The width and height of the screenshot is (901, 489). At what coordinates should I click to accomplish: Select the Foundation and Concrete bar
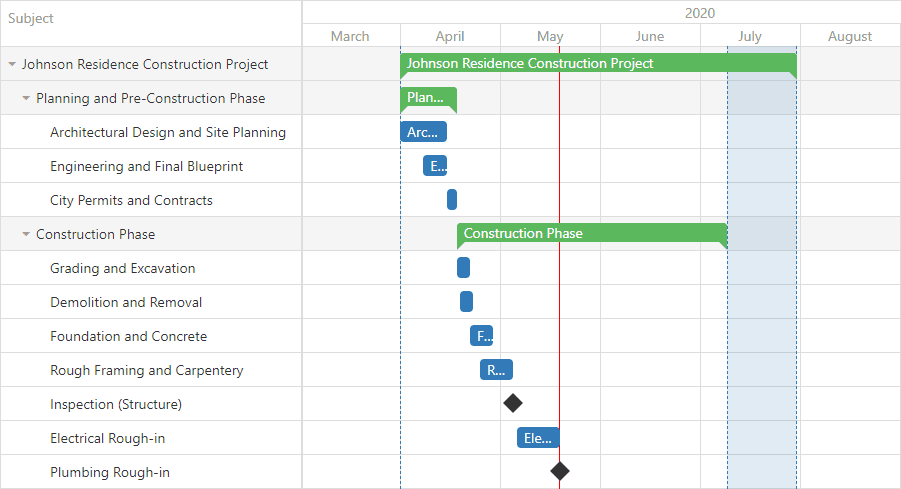(482, 335)
